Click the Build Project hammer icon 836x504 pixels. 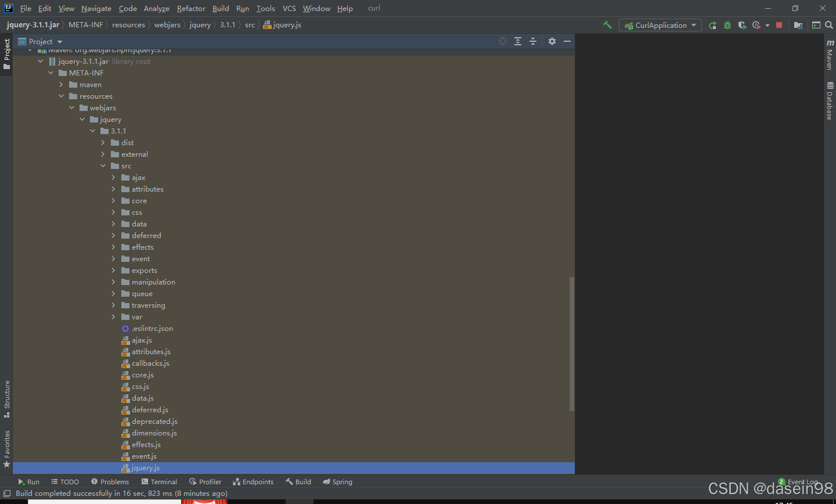point(607,25)
